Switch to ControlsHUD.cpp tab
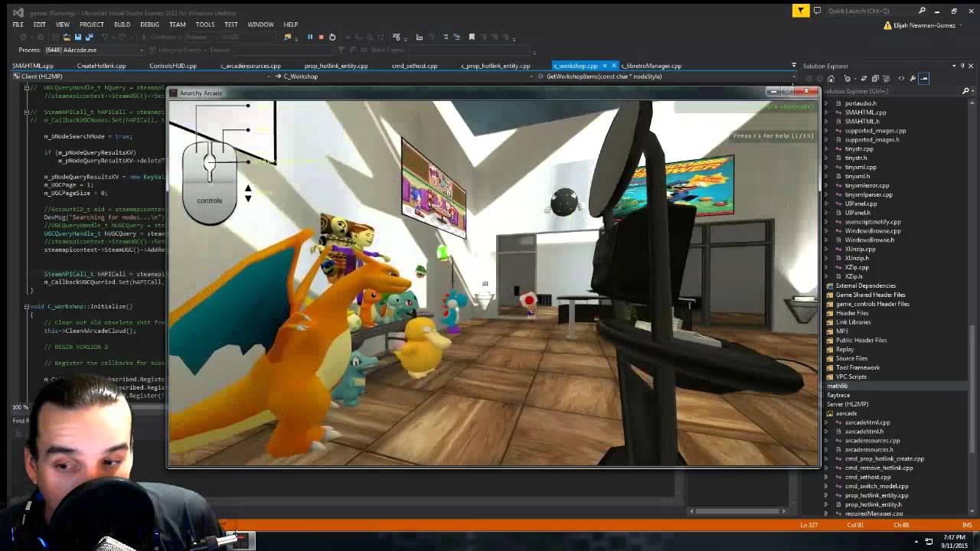980x551 pixels. [173, 66]
